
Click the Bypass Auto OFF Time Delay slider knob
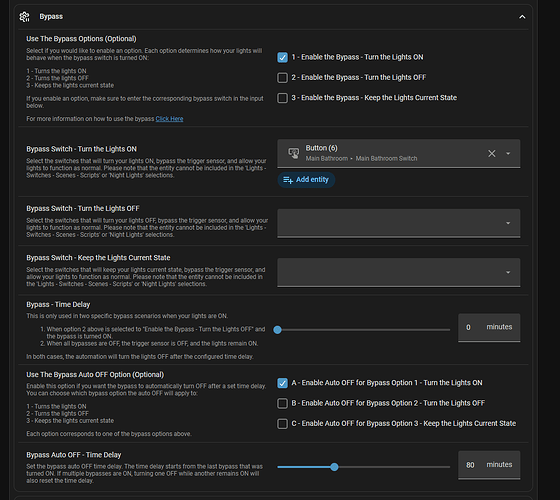click(334, 467)
